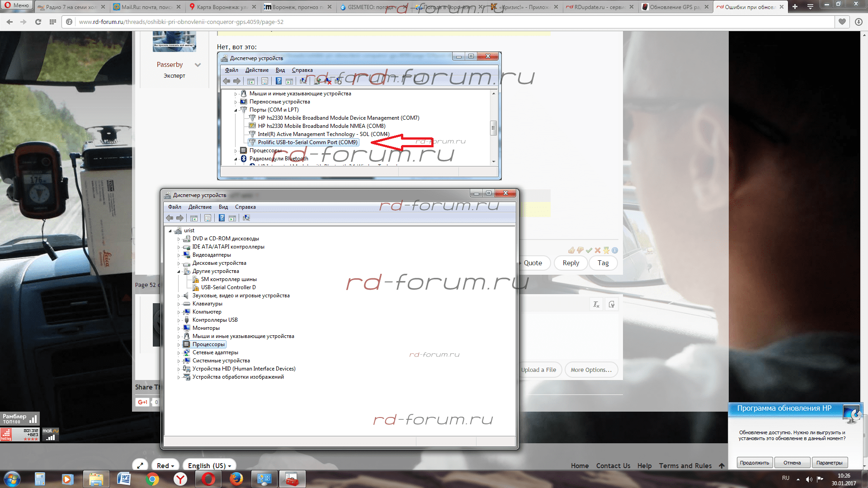The image size is (868, 488).
Task: Launch Firefox from the taskbar
Action: click(236, 479)
